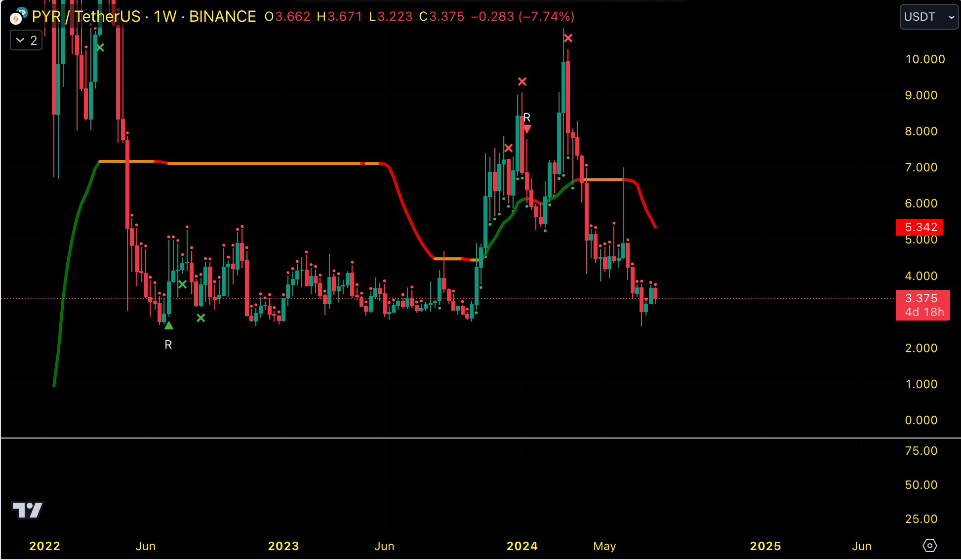Click the 10.000 price axis value
Viewport: 961px width, 560px height.
pyautogui.click(x=925, y=59)
